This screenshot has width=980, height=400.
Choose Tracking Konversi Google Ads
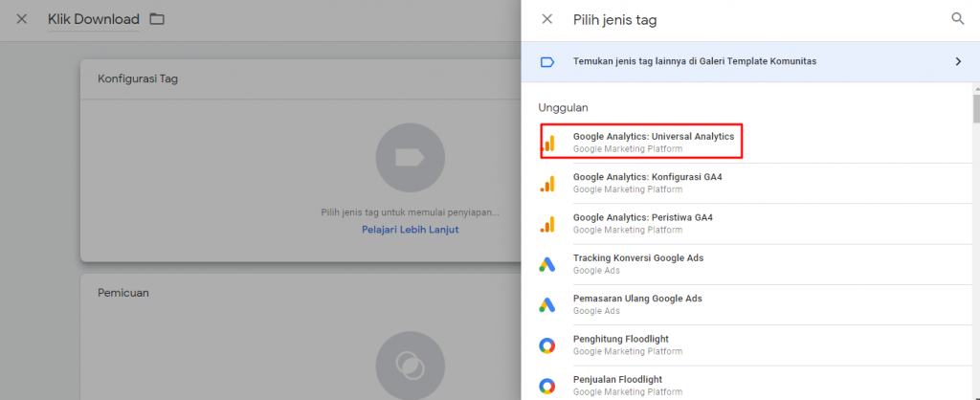click(x=756, y=264)
